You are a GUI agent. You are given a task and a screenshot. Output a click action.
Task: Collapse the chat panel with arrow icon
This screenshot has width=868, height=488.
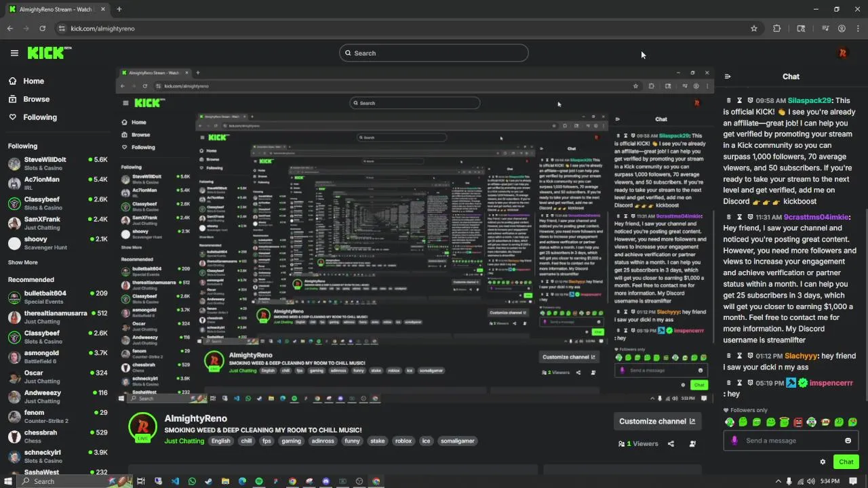coord(728,77)
